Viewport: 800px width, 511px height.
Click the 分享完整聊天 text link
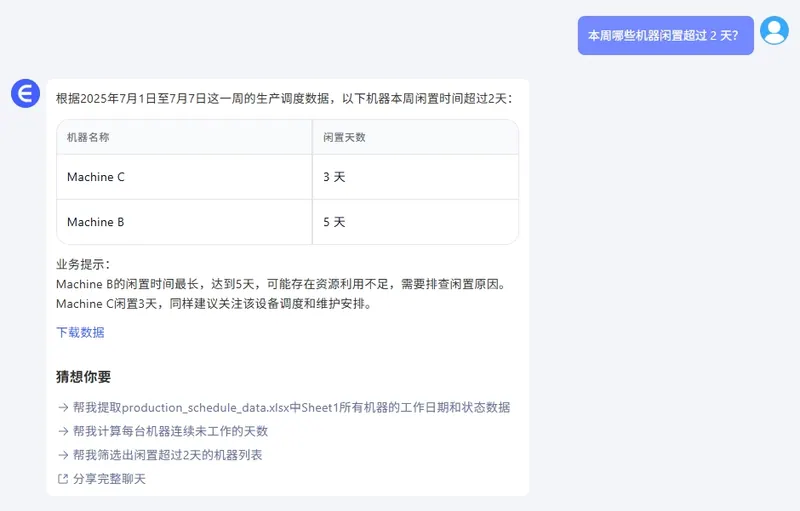[109, 479]
